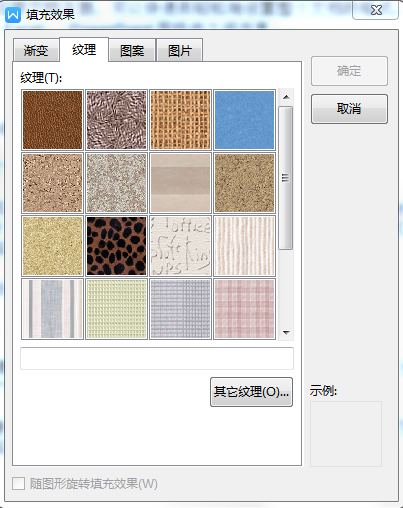Click the 确定 confirm button
The height and width of the screenshot is (508, 403).
(x=349, y=71)
